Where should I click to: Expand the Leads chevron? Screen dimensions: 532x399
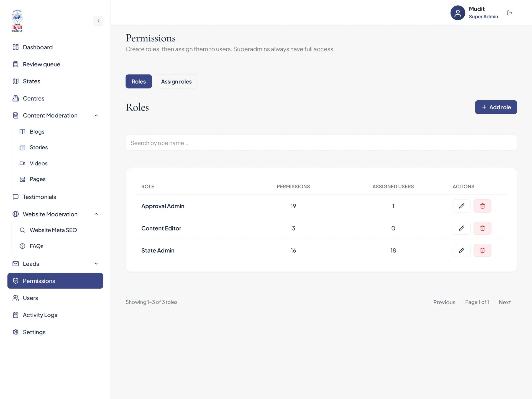coord(96,264)
